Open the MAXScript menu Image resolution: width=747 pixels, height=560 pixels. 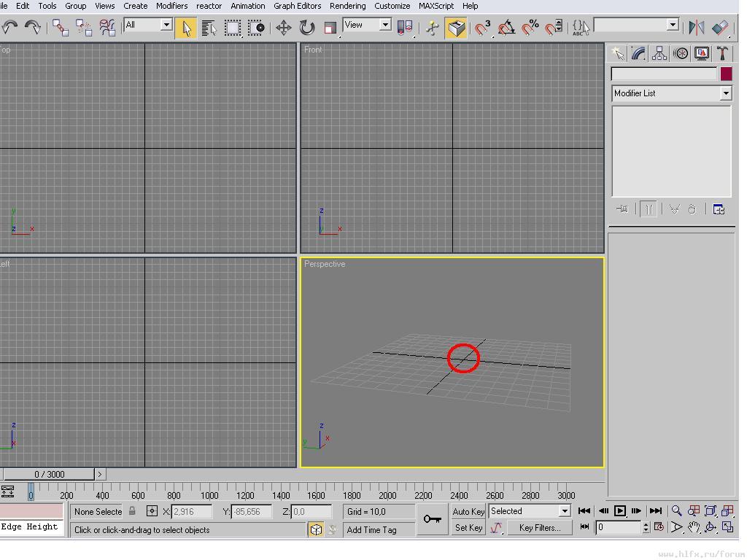tap(436, 6)
